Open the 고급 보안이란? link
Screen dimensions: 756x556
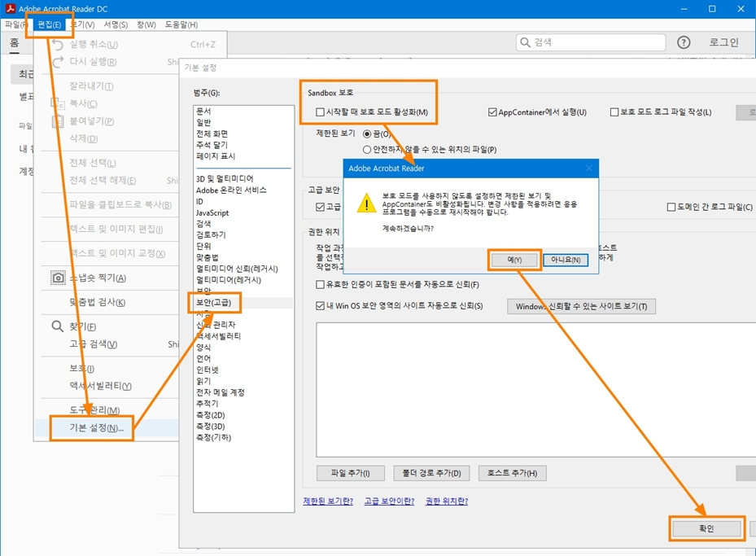(x=389, y=501)
